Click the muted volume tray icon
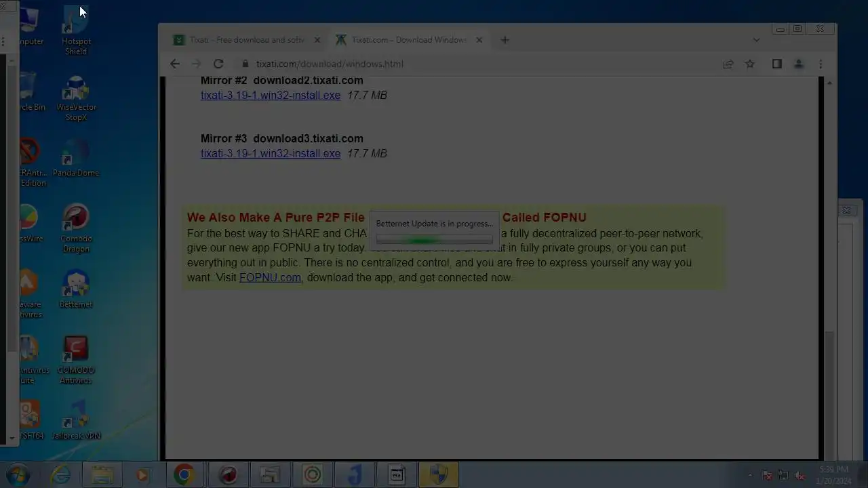 [x=800, y=476]
